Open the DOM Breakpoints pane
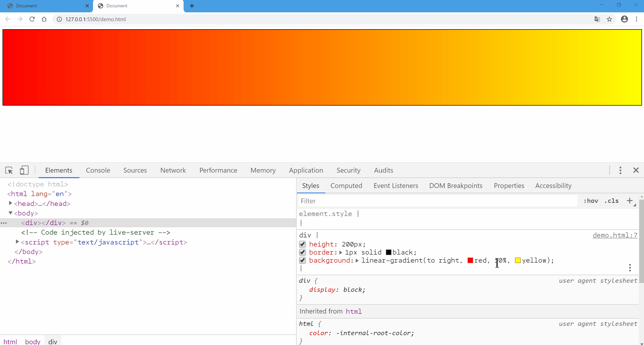Screen dimensions: 644x345 point(456,186)
